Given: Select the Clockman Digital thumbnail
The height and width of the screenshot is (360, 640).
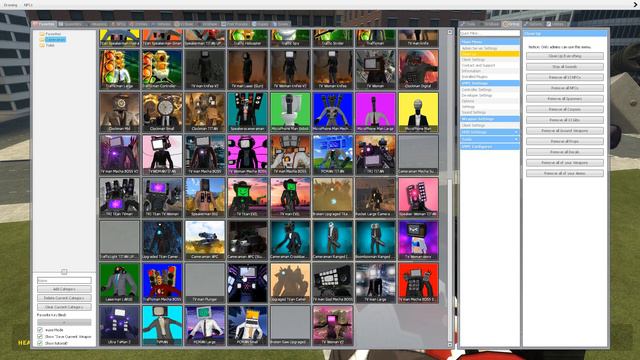Looking at the screenshot, I should (418, 69).
